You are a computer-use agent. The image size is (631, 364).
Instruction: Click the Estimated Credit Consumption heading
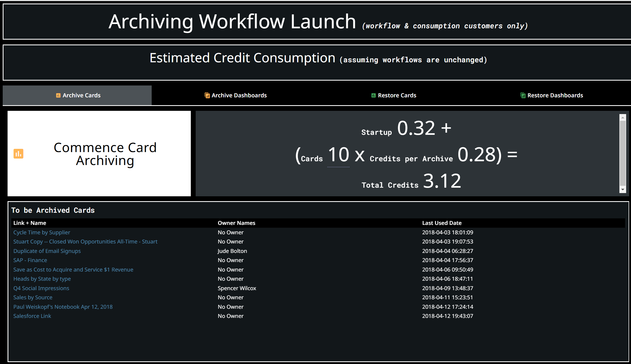(x=242, y=58)
